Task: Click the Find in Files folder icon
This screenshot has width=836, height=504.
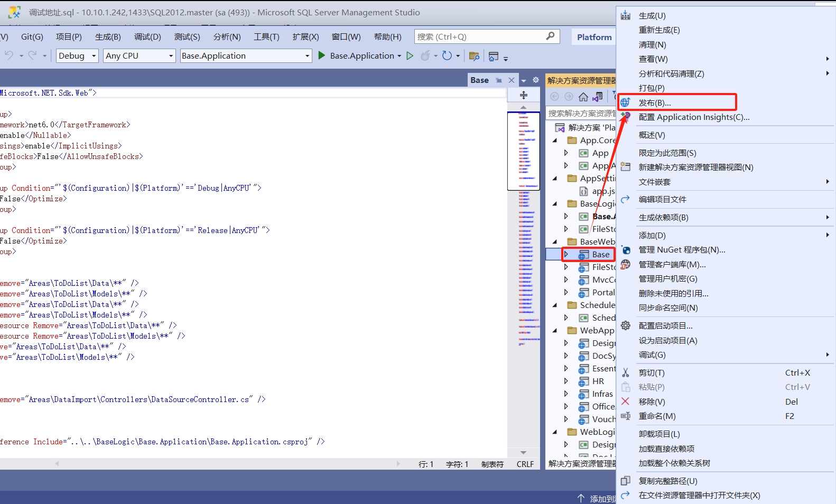Action: coord(474,56)
